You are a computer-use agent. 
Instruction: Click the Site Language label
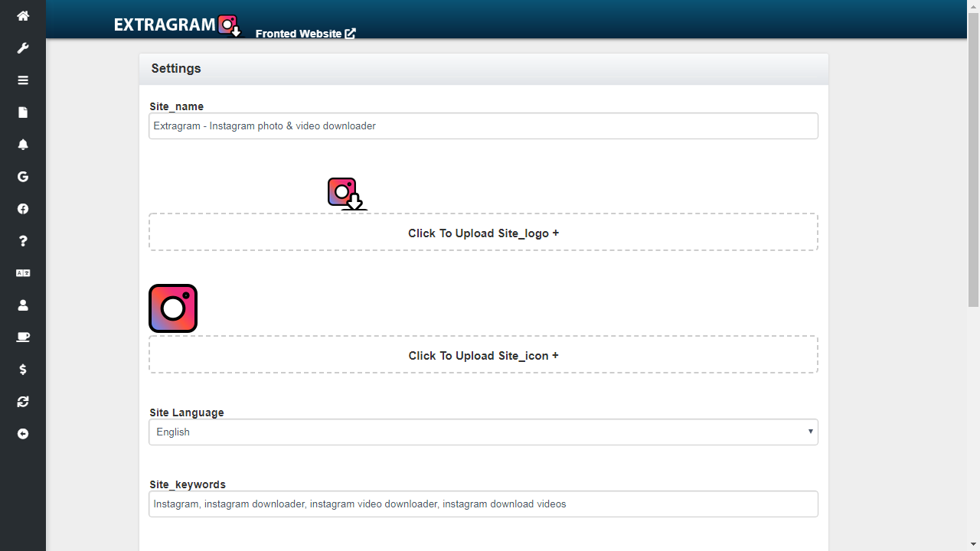click(x=187, y=412)
